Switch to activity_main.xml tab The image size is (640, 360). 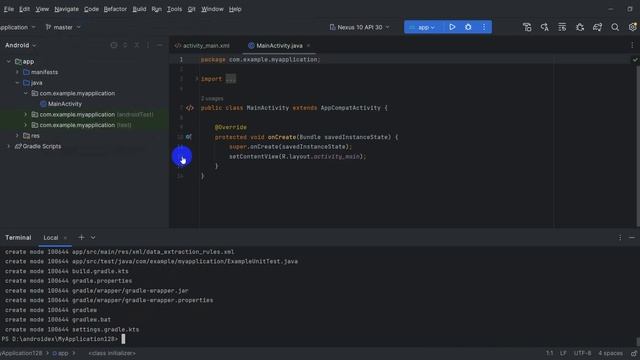pos(202,46)
